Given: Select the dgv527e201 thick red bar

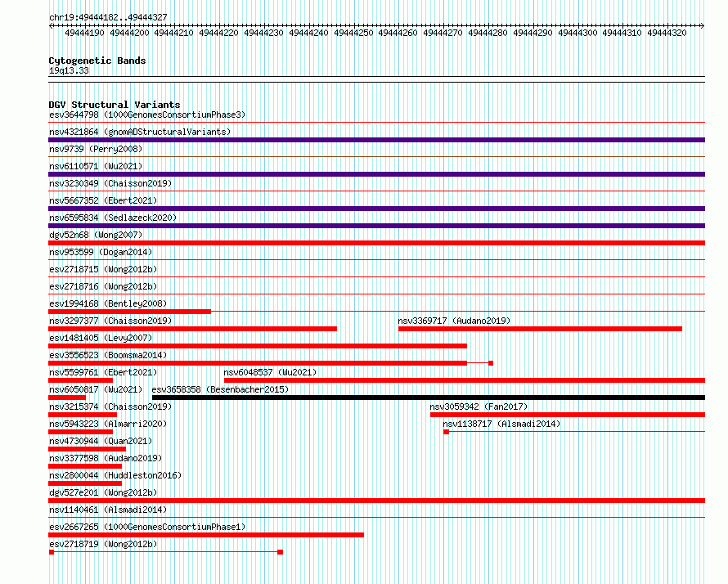Looking at the screenshot, I should coord(376,501).
